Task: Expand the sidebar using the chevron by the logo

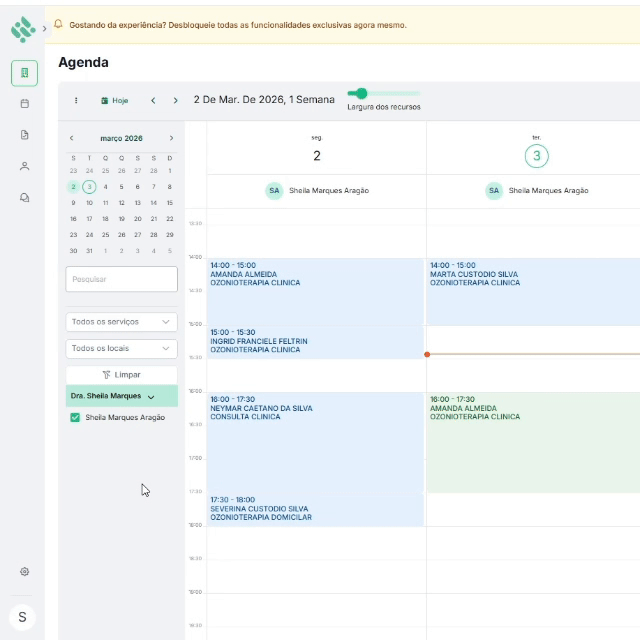Action: tap(44, 28)
